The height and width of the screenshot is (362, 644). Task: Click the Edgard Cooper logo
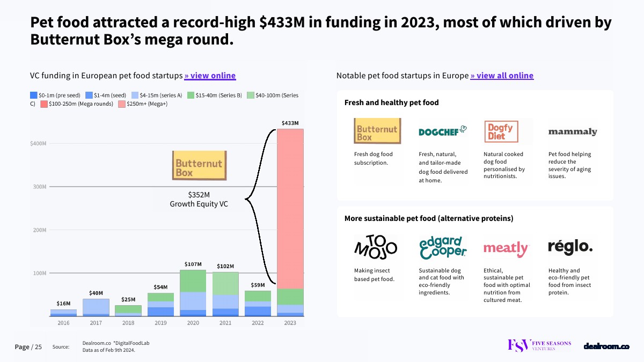point(443,247)
